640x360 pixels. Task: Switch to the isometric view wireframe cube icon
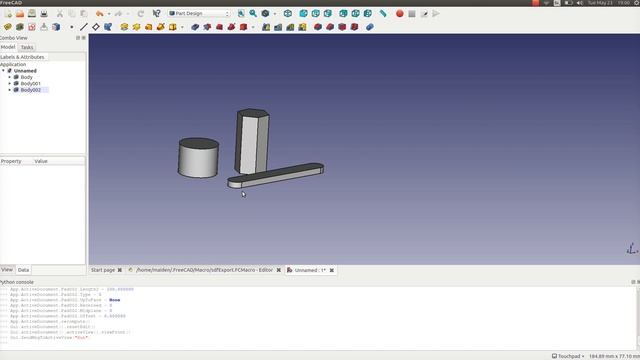(288, 13)
